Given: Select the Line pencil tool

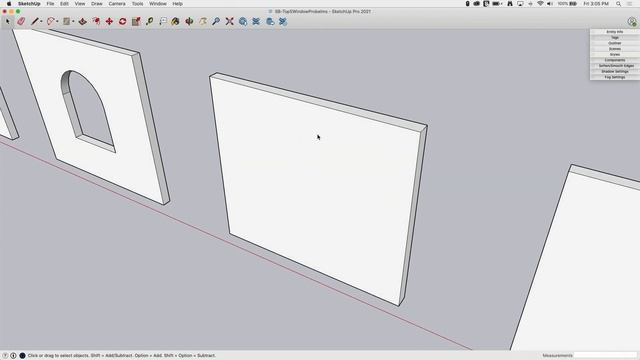Looking at the screenshot, I should 35,21.
